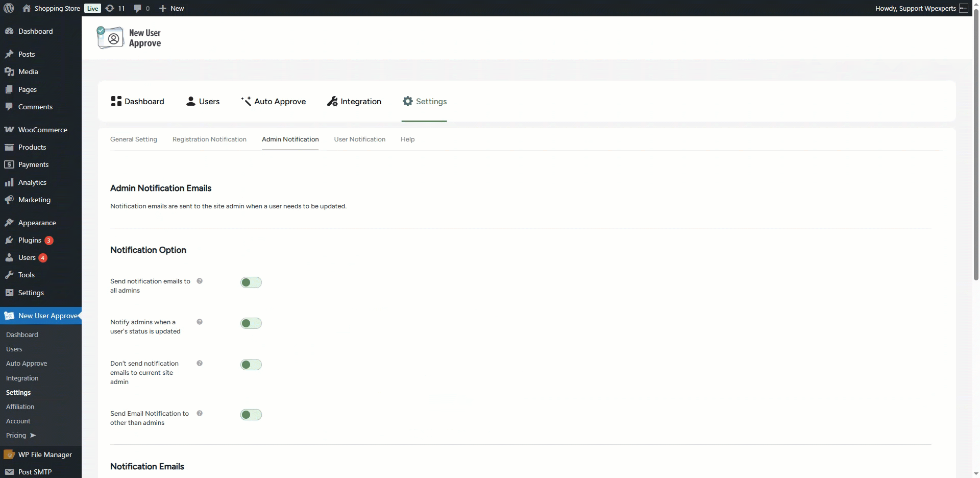
Task: Open WooCommerce in the sidebar
Action: pyautogui.click(x=42, y=130)
